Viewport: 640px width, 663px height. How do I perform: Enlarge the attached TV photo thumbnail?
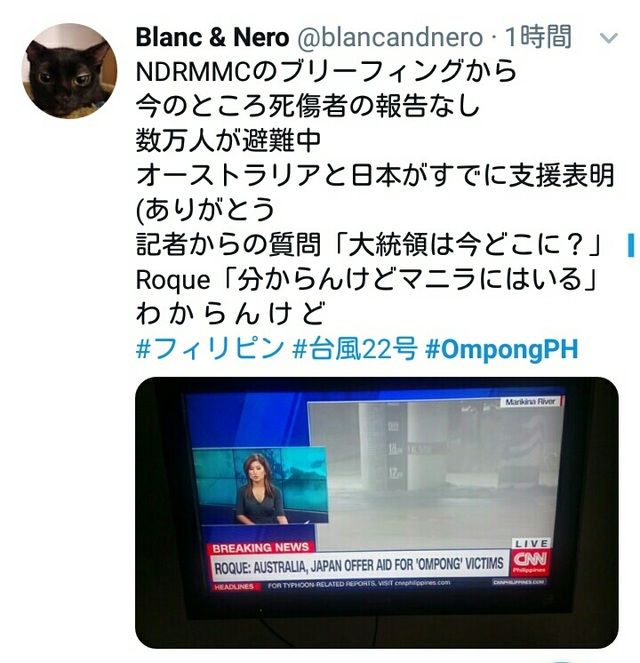pos(377,512)
